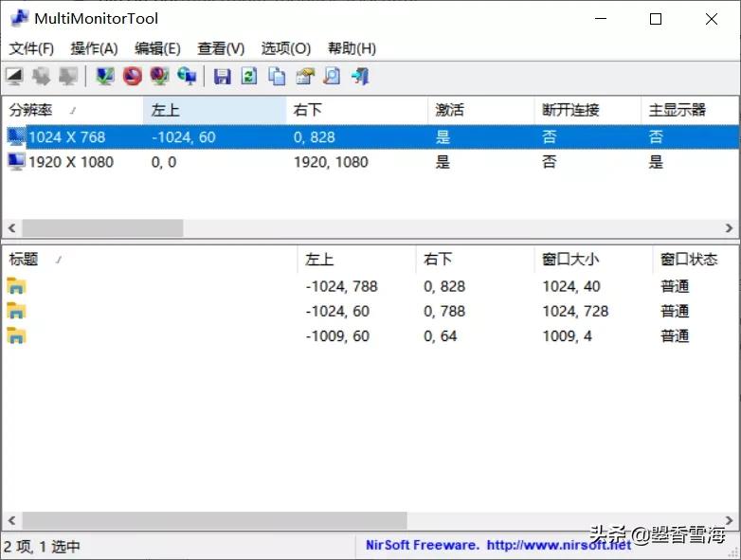741x560 pixels.
Task: Click left arrow of monitor list scrollbar
Action: pyautogui.click(x=11, y=228)
